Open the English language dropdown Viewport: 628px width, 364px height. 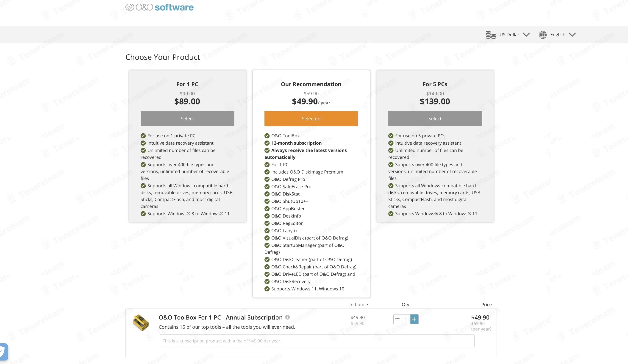tap(558, 35)
